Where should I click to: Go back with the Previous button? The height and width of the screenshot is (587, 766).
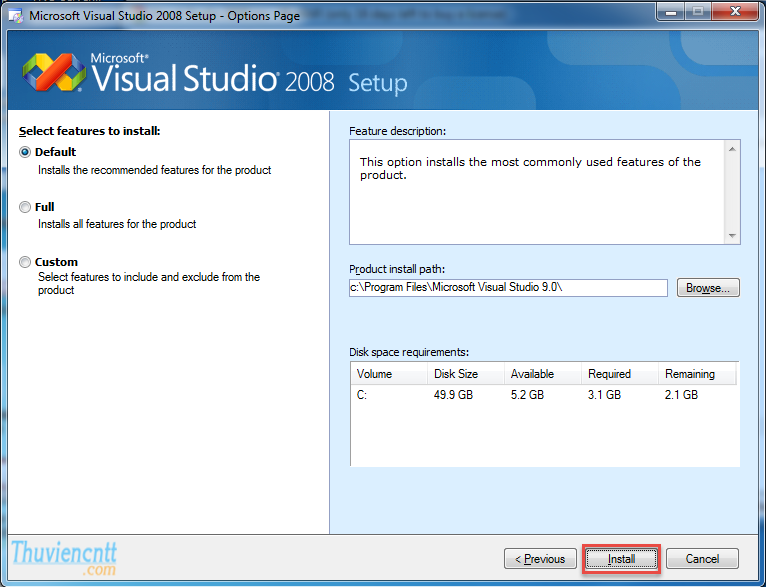point(540,559)
